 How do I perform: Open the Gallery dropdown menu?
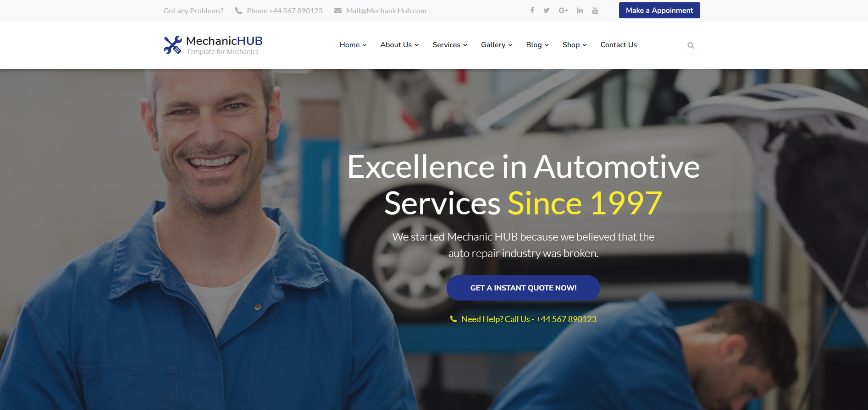497,45
